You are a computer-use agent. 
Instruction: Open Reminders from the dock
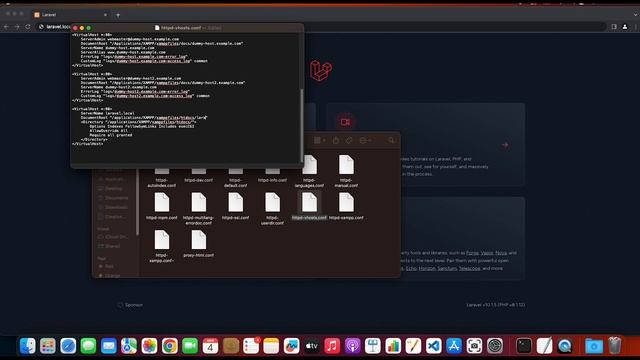251,346
